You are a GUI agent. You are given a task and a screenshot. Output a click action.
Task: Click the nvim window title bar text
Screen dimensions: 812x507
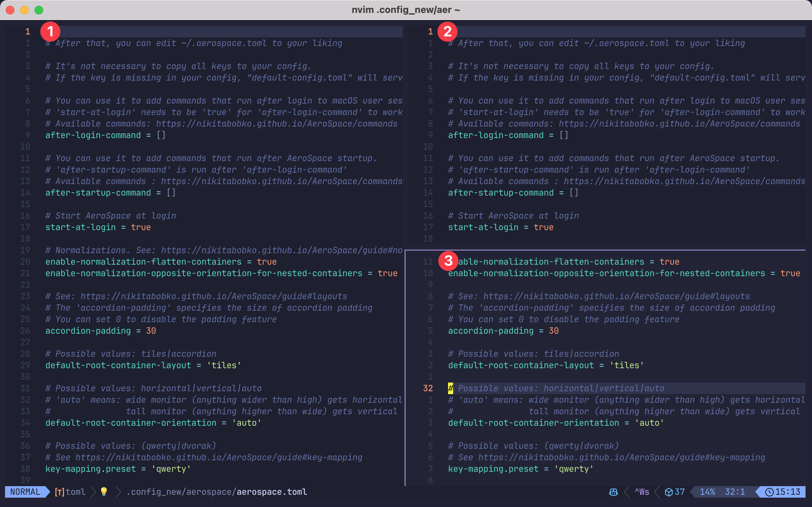[x=406, y=10]
